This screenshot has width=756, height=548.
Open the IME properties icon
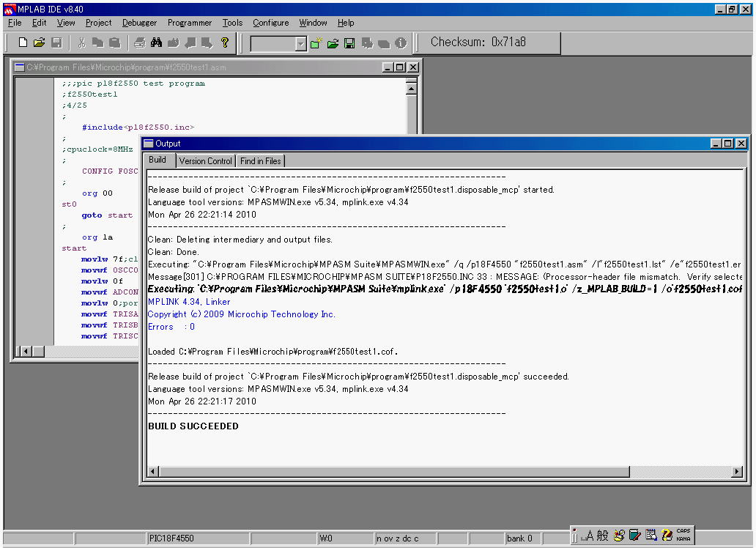(651, 536)
